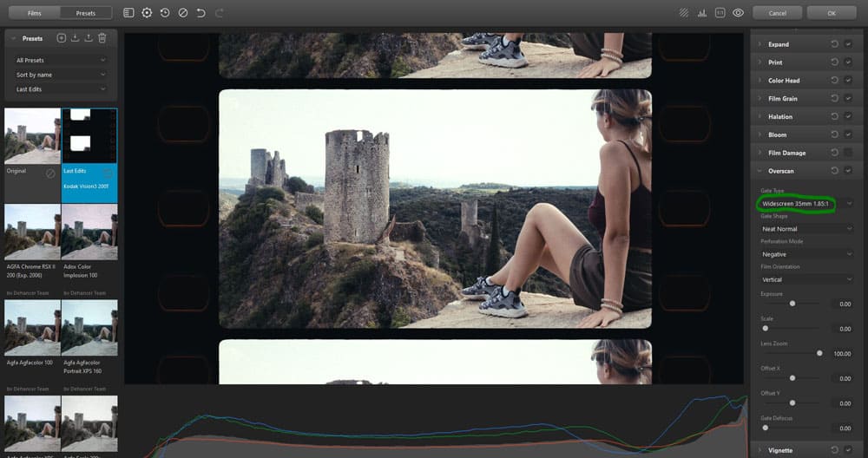The width and height of the screenshot is (868, 458).
Task: Adjust the Gate Defocus slider handle
Action: click(765, 428)
